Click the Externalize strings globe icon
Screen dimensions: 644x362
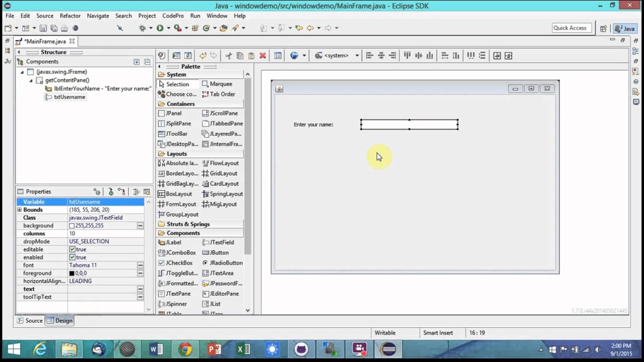tap(294, 56)
